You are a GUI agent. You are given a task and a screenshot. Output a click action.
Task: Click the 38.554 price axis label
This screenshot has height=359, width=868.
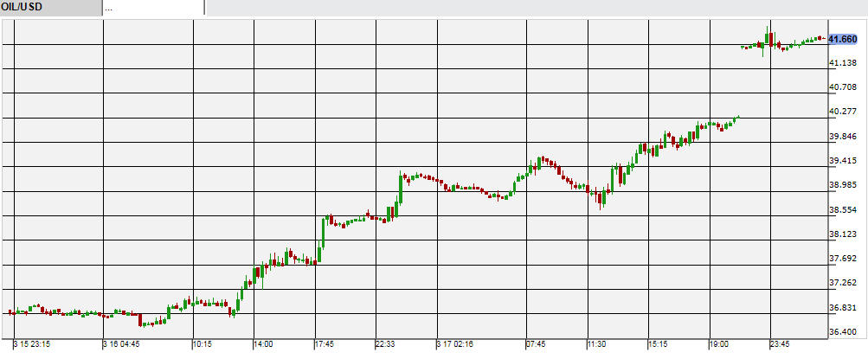coord(843,210)
